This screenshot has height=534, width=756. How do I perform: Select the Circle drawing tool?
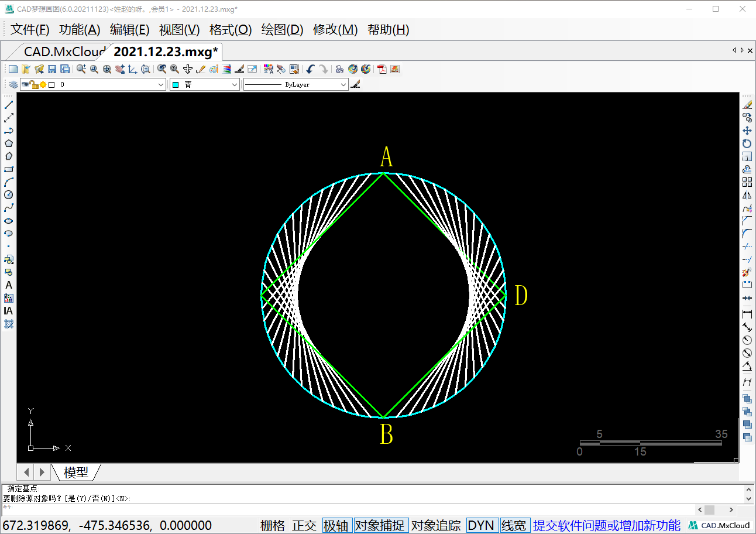click(x=9, y=194)
